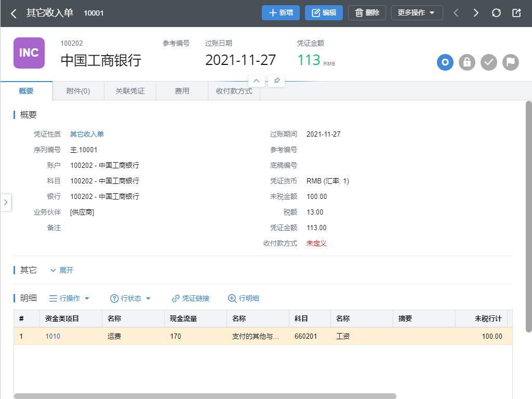Click the grey lock status icon

point(467,62)
